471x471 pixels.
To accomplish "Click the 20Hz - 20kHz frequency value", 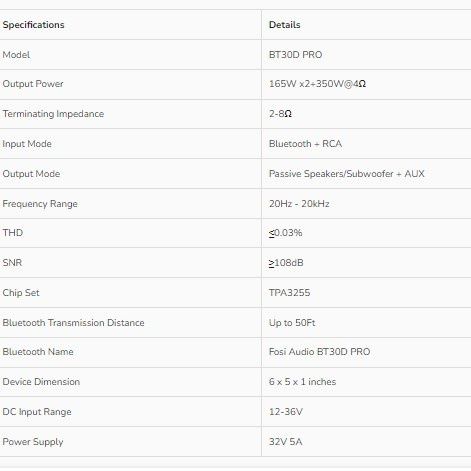I will (x=299, y=204).
